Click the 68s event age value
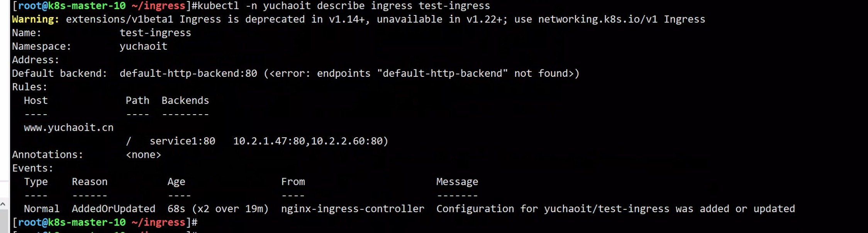The image size is (868, 233). point(176,209)
